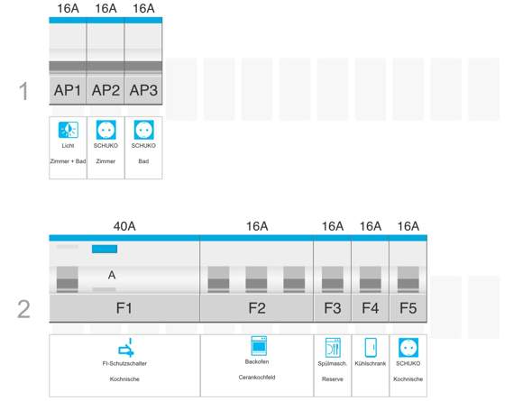Select the SCHUKO socket icon for Zimmer
This screenshot has height=401, width=532.
[105, 130]
